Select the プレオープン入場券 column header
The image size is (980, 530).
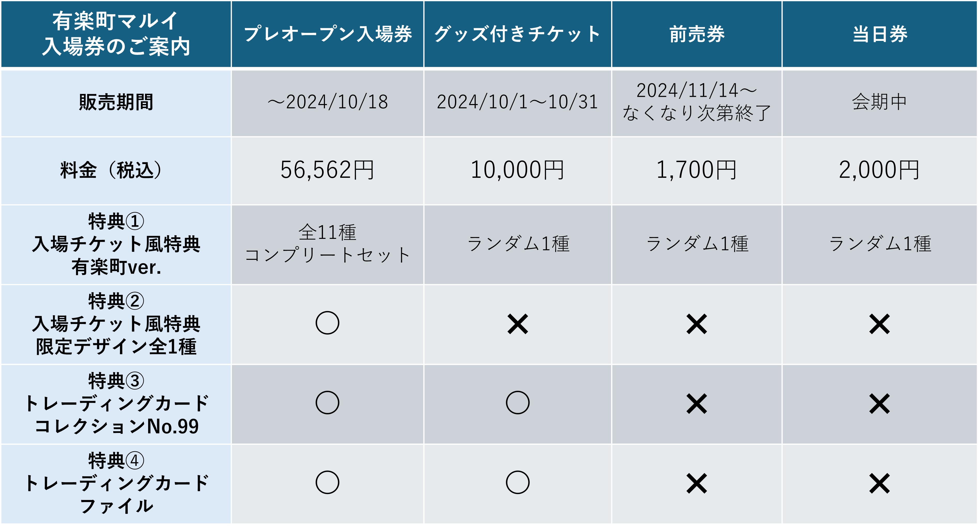pos(327,34)
